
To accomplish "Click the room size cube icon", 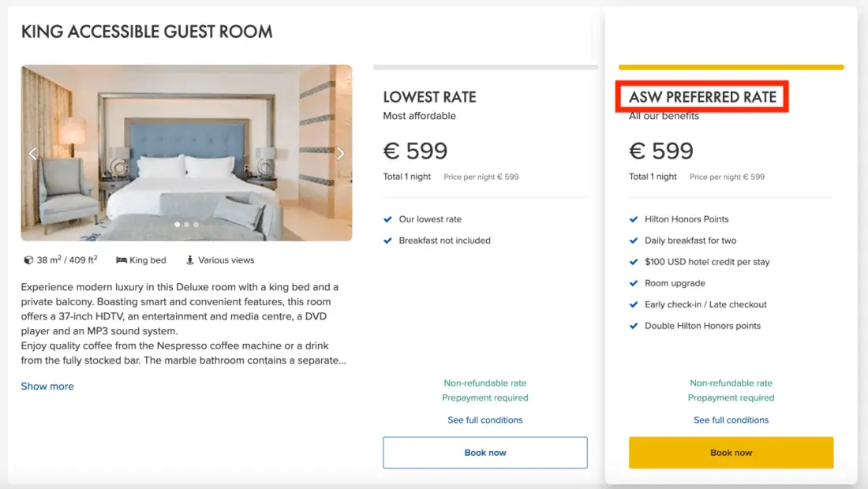I will [28, 260].
